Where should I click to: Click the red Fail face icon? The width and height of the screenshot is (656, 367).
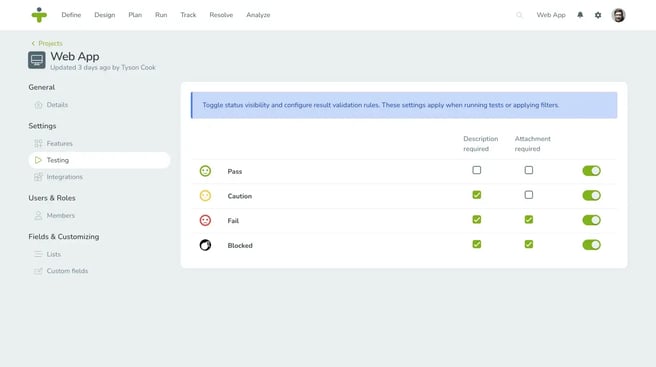coord(205,220)
